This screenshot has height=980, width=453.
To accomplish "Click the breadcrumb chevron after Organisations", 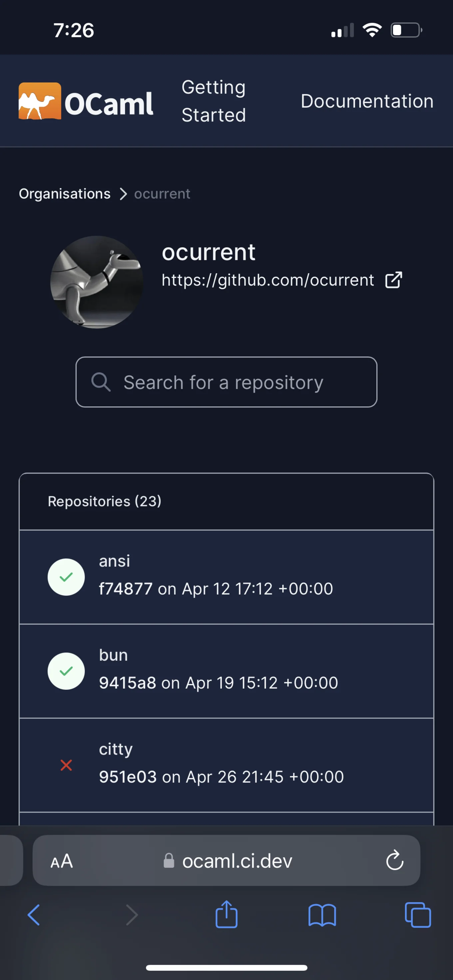I will [x=123, y=194].
